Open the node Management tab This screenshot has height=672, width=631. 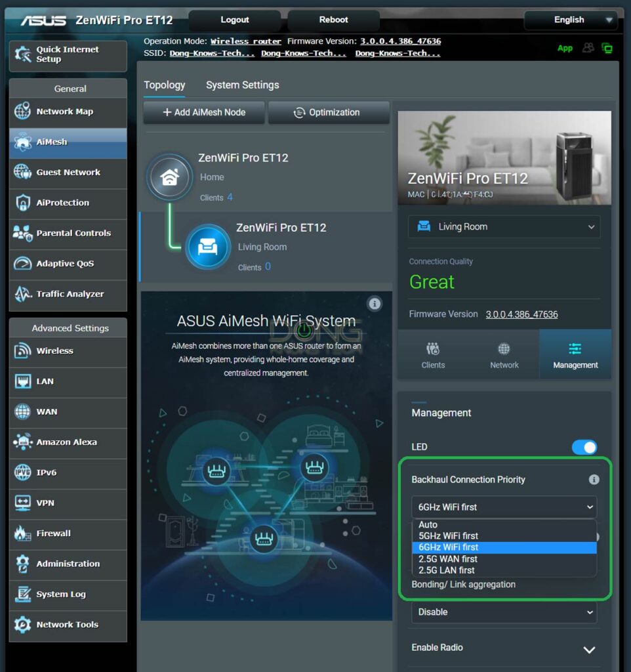click(575, 355)
